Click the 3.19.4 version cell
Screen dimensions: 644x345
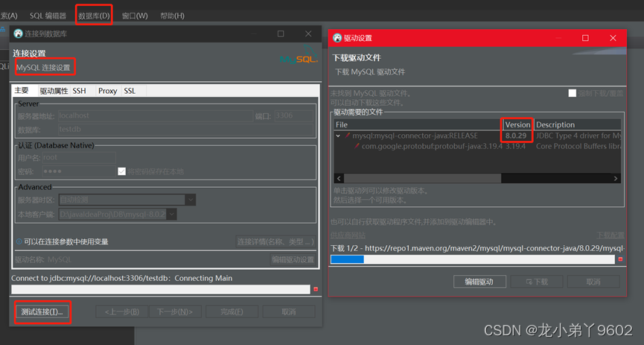[515, 146]
